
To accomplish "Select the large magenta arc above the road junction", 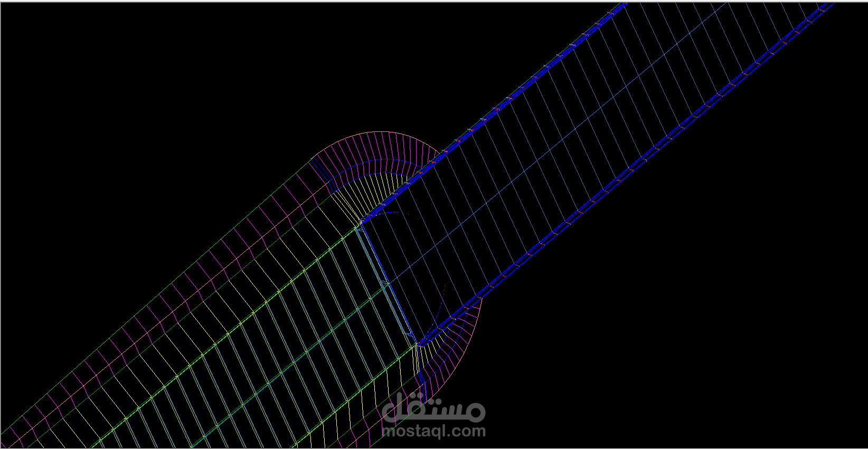I will (x=377, y=131).
